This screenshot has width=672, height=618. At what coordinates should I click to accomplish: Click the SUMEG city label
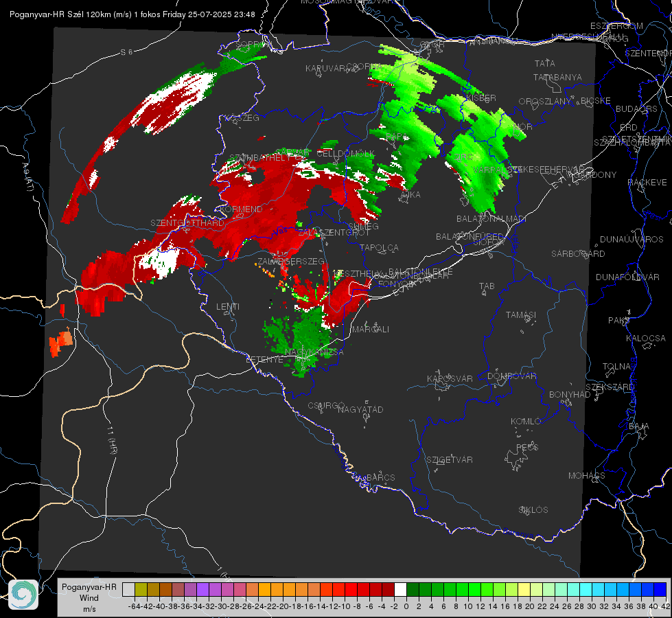(363, 227)
